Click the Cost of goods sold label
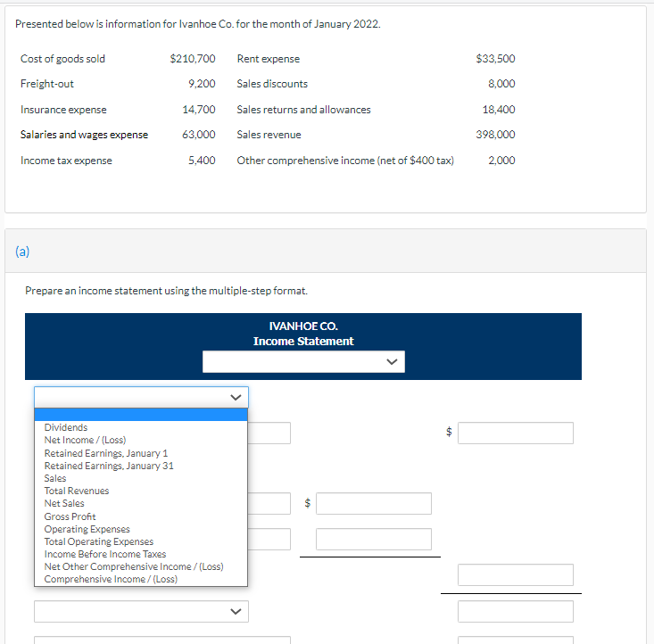This screenshot has height=644, width=654. [62, 59]
